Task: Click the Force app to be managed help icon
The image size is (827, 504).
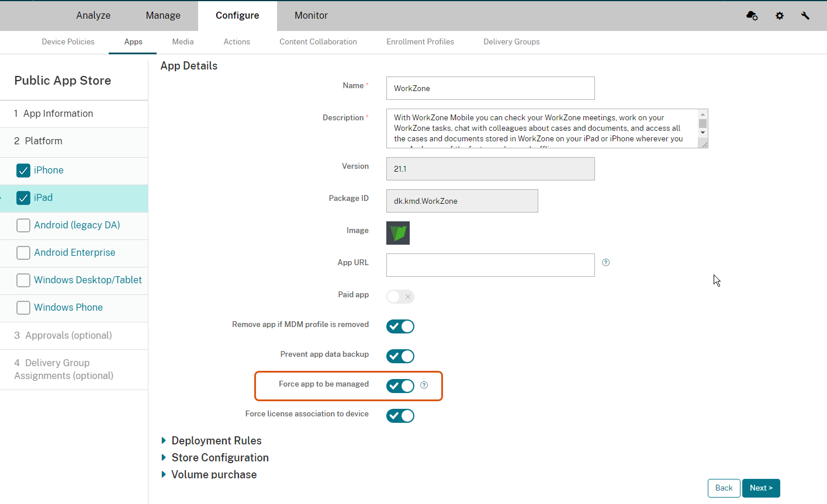Action: pos(424,385)
